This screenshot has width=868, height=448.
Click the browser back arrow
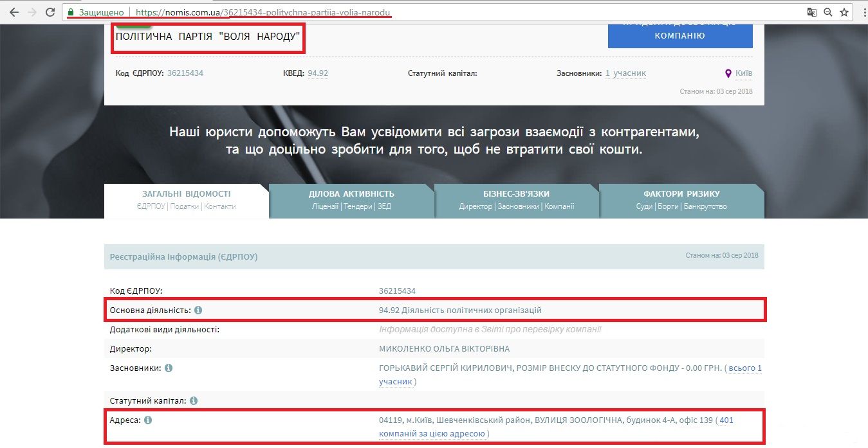pyautogui.click(x=14, y=12)
